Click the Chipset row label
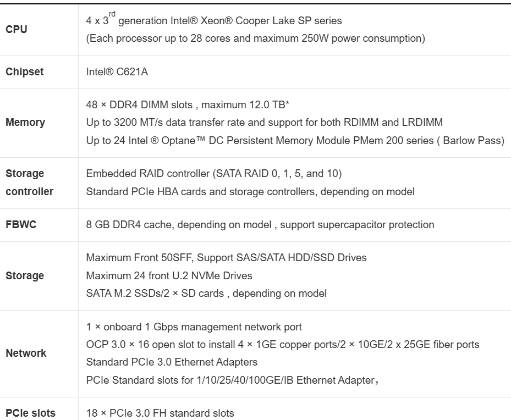 24,72
